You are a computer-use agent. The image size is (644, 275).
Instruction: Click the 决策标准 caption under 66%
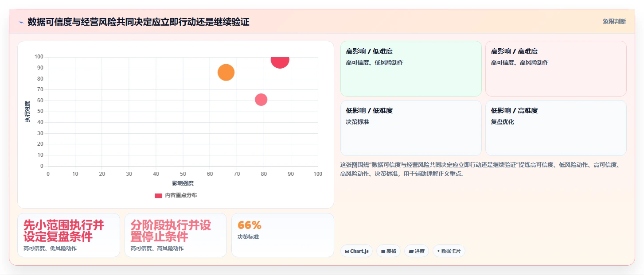(248, 237)
